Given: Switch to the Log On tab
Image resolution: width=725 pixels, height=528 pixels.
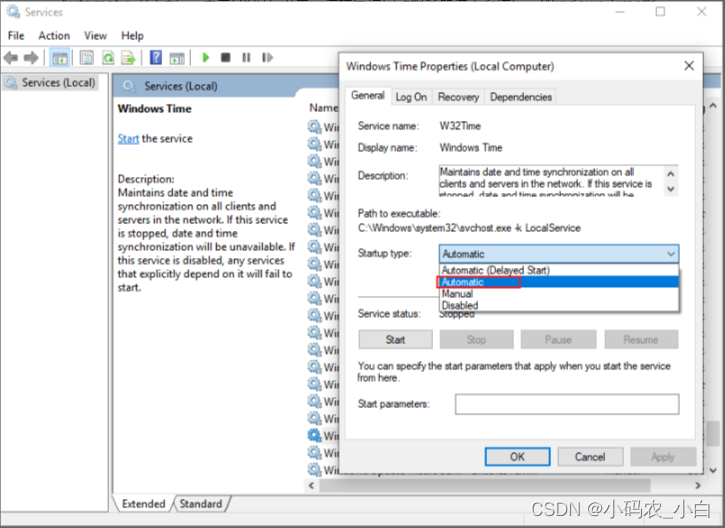Looking at the screenshot, I should pos(411,97).
